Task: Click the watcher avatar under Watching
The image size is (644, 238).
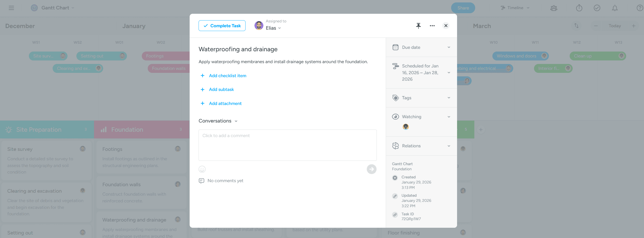Action: 405,127
